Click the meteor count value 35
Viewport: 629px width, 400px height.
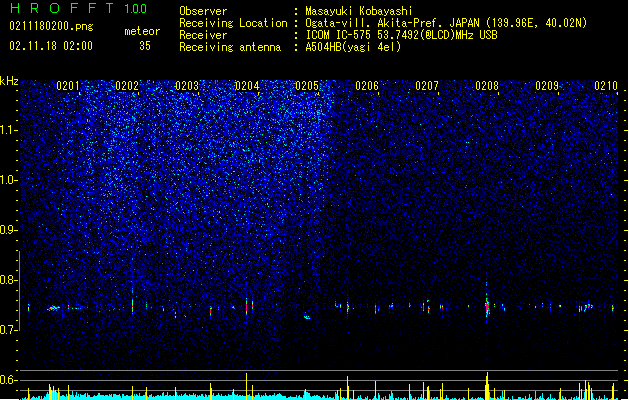pyautogui.click(x=145, y=46)
